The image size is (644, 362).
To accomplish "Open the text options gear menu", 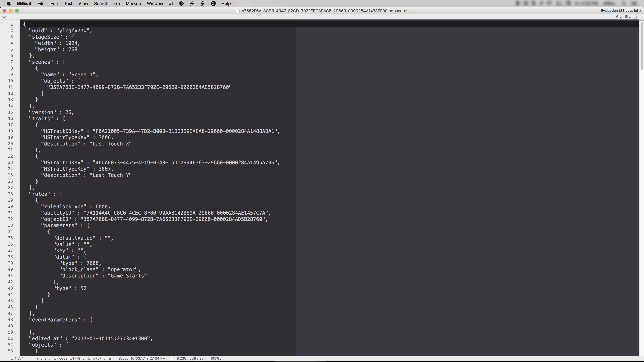I will click(x=4, y=17).
